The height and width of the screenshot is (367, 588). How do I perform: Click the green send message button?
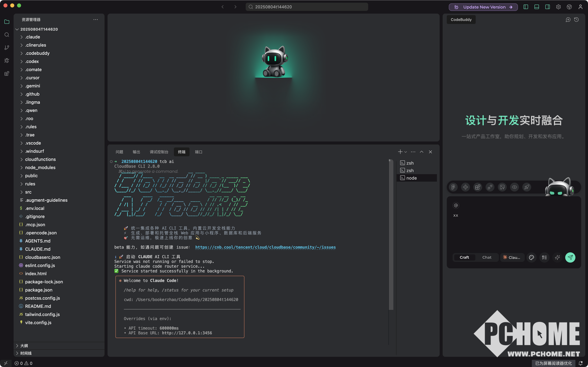click(570, 257)
